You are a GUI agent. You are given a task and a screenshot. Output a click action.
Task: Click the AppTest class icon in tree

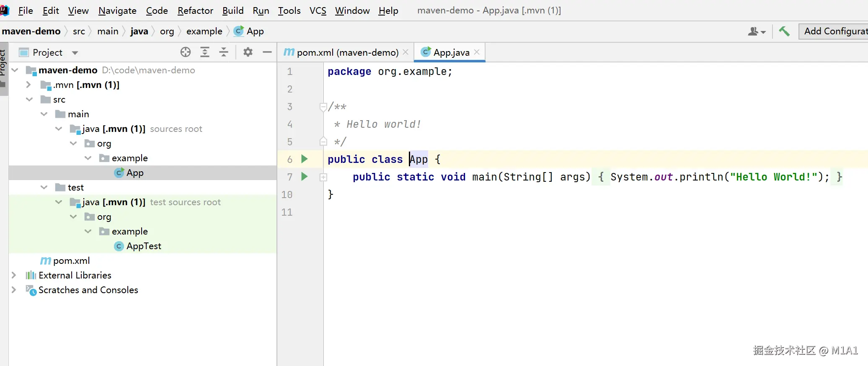click(x=119, y=246)
